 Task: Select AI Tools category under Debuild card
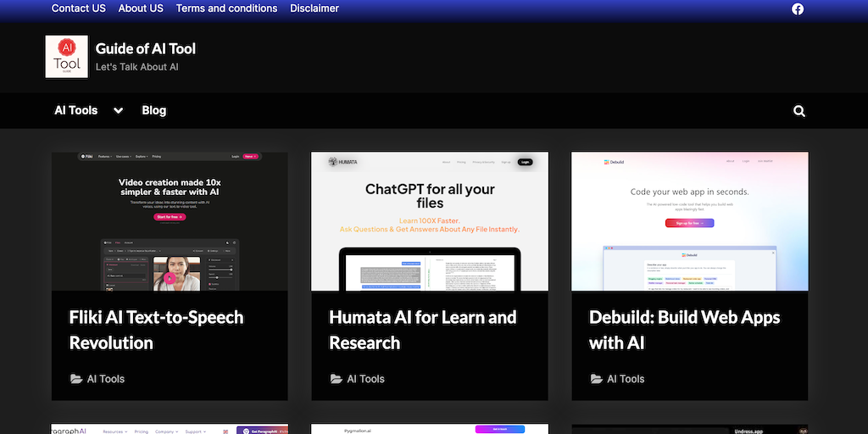coord(626,379)
